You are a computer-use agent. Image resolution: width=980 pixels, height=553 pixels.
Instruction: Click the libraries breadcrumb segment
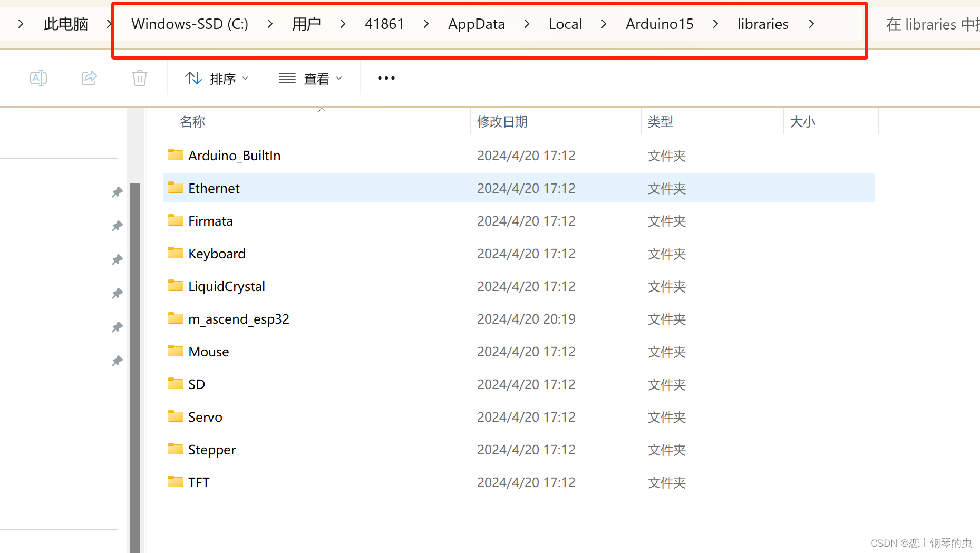pos(763,24)
